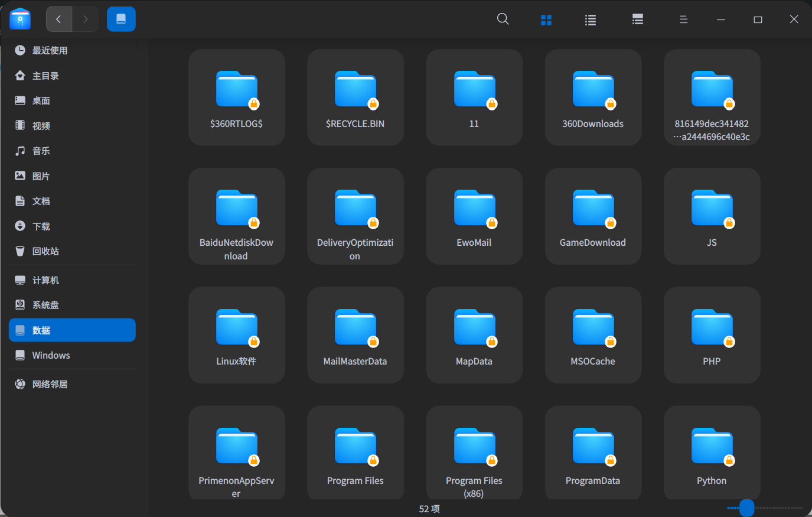
Task: Select the MapData folder icon
Action: coord(475,327)
